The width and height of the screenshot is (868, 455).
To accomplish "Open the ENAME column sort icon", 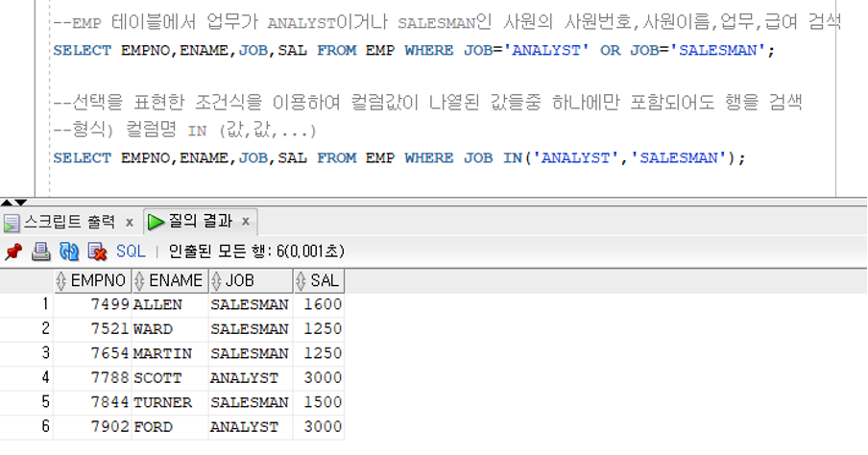I will click(139, 281).
